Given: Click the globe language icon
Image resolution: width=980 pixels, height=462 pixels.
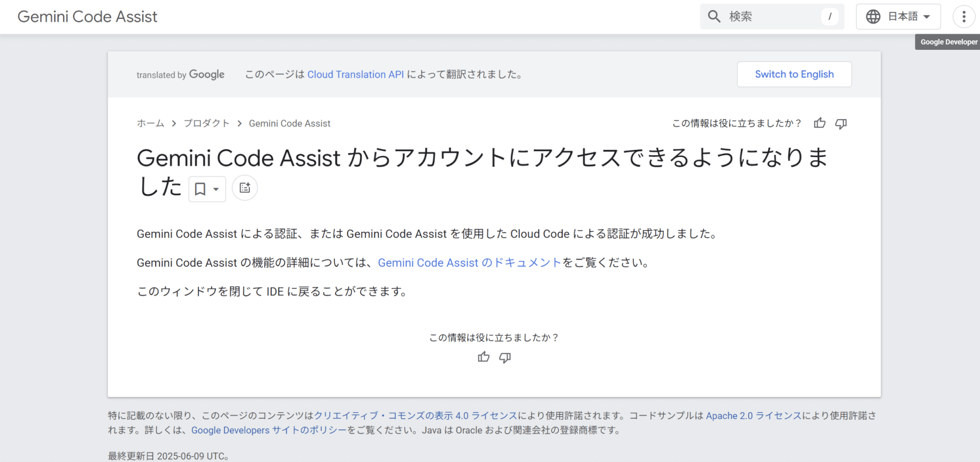Looking at the screenshot, I should [873, 17].
